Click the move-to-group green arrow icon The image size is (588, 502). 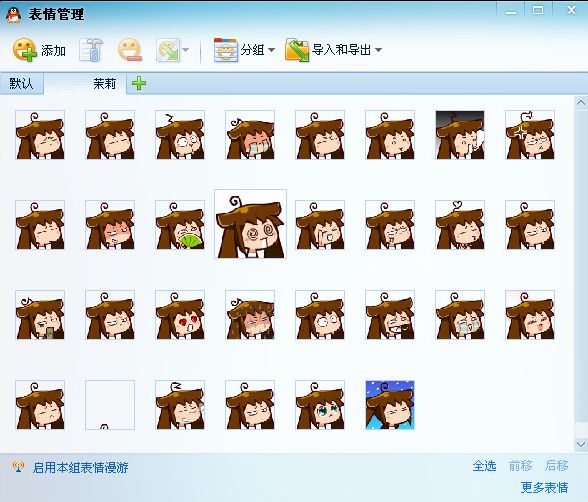[168, 50]
